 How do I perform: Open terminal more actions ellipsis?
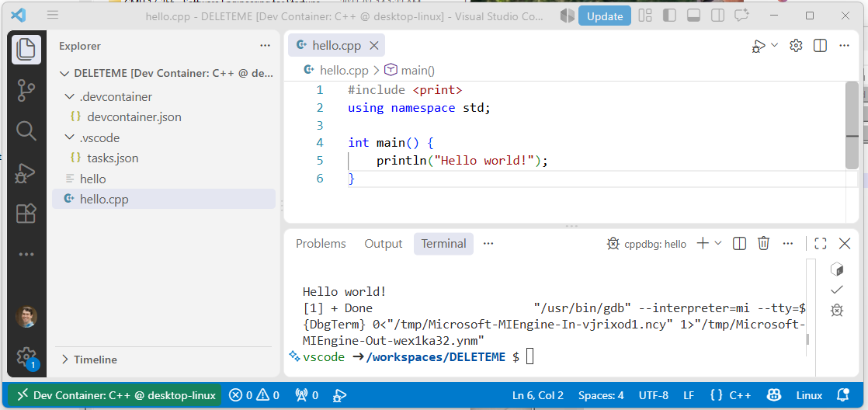point(788,244)
